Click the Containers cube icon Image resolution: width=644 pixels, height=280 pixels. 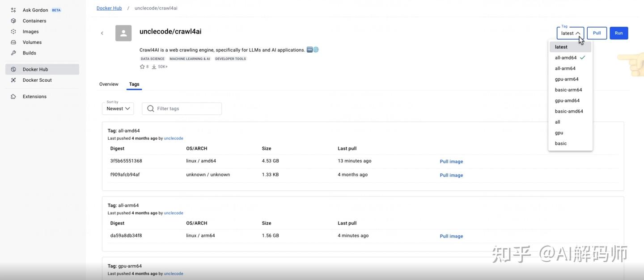pyautogui.click(x=13, y=21)
